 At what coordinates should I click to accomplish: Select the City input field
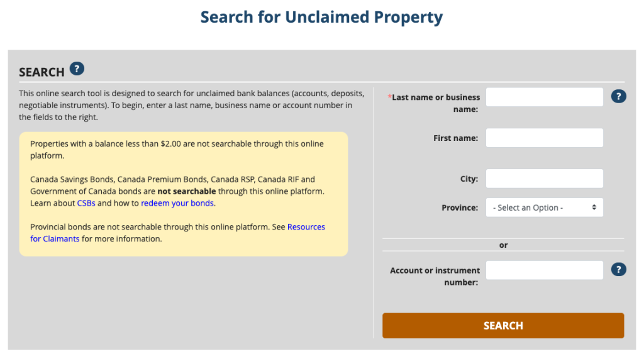544,179
